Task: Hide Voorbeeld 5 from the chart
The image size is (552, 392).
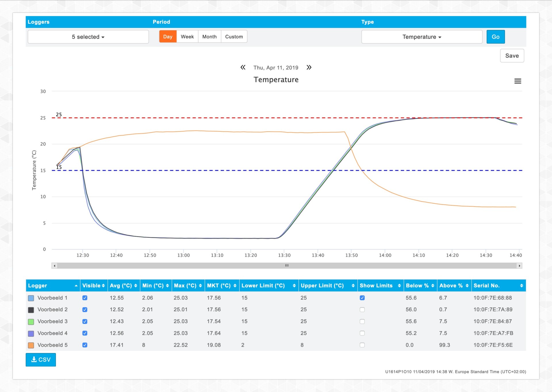Action: 85,345
